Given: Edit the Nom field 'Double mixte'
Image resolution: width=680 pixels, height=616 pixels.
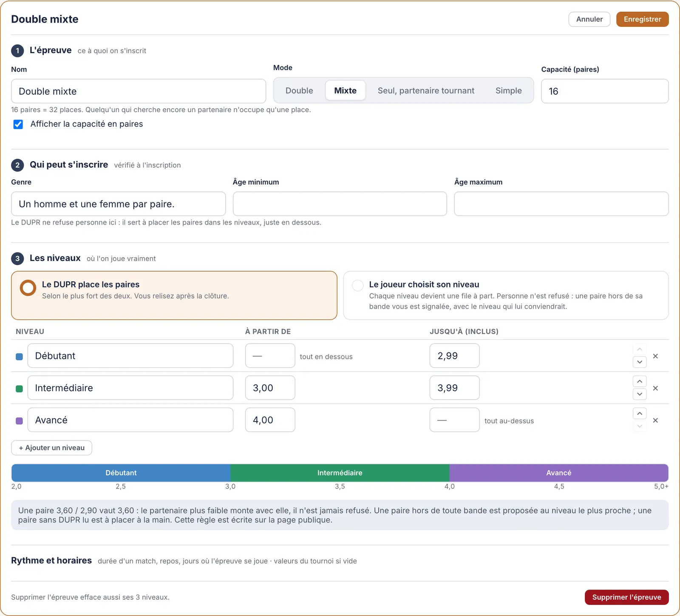Looking at the screenshot, I should click(x=139, y=91).
